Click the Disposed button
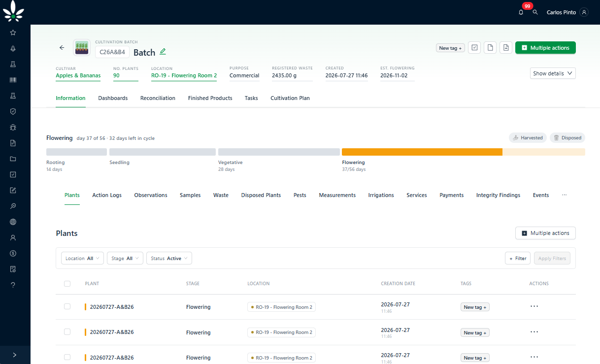This screenshot has width=600, height=364. 567,138
